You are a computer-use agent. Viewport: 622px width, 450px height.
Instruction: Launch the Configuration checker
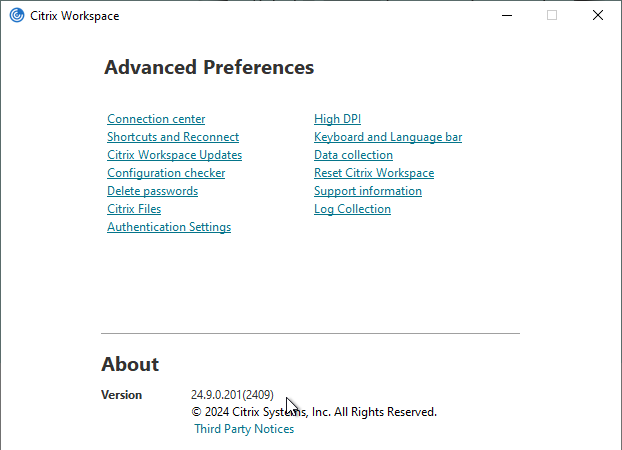coord(166,173)
